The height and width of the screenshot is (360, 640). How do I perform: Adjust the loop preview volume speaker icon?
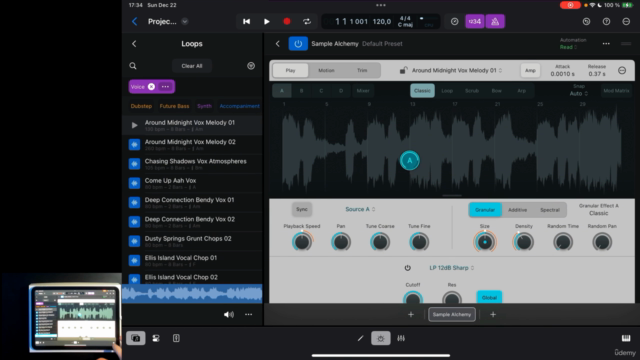pos(229,314)
